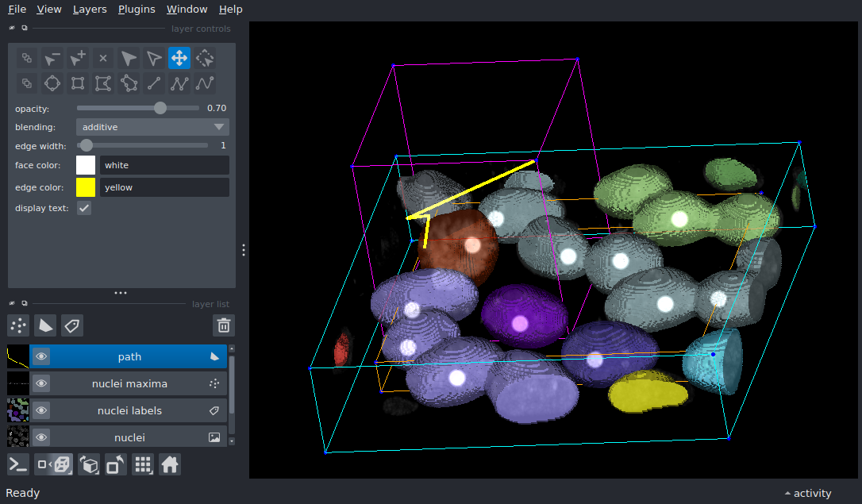Toggle grid mode in viewer buttons
The width and height of the screenshot is (862, 504).
click(143, 464)
